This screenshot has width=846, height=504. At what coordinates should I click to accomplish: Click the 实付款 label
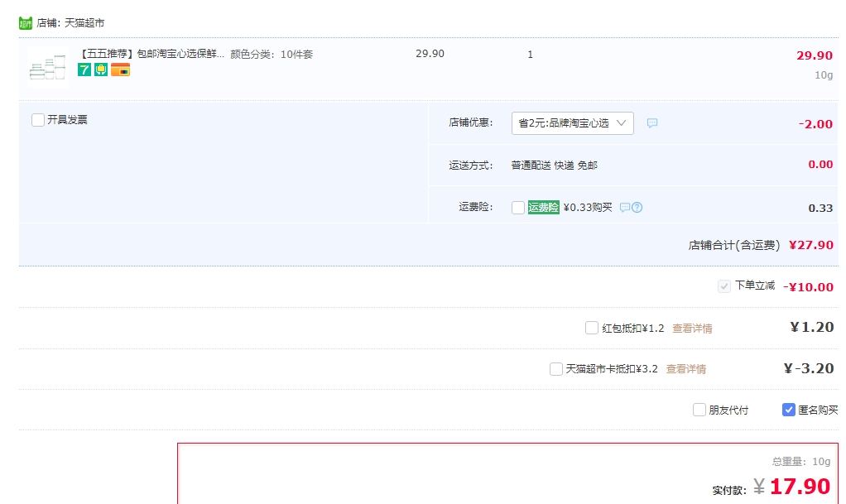(x=729, y=491)
